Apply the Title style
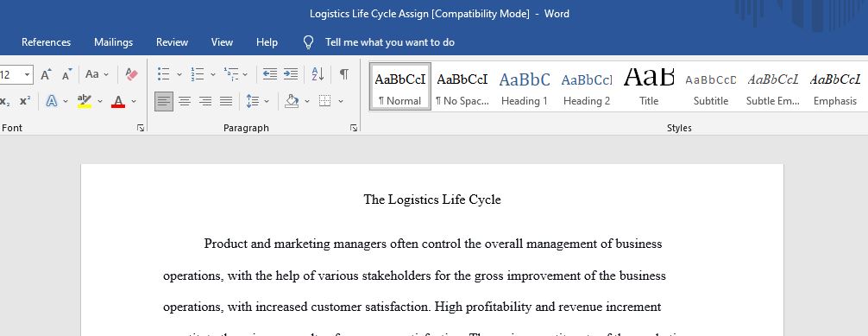Screen dimensions: 868x336 tap(649, 86)
